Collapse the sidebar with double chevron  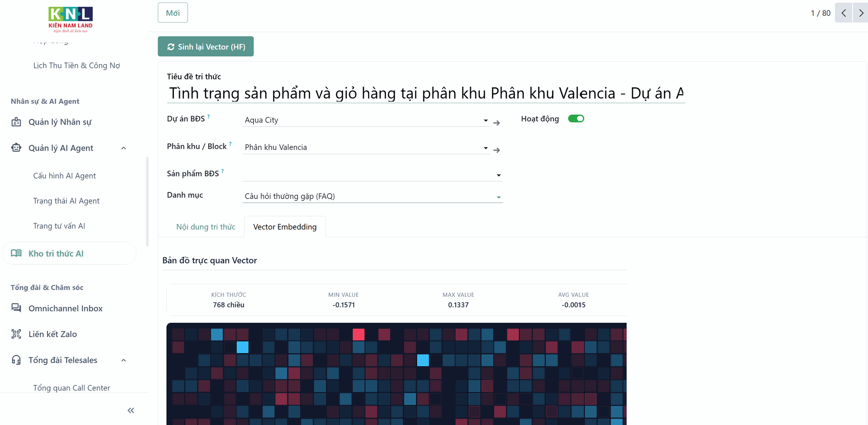131,411
